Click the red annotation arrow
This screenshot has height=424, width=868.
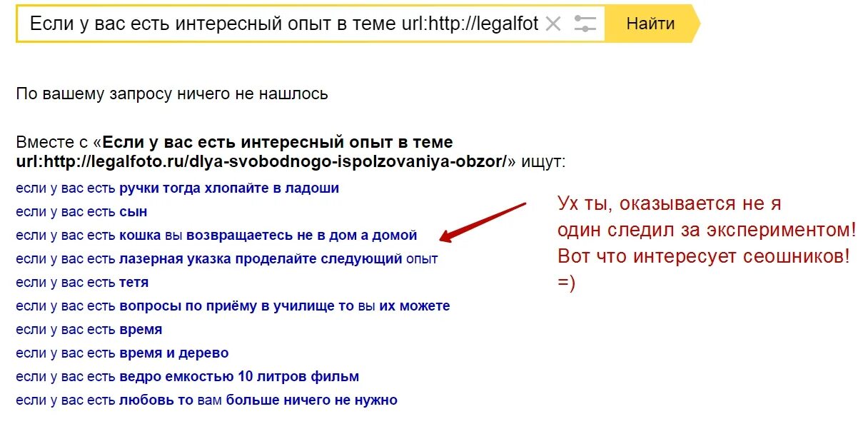click(x=483, y=222)
